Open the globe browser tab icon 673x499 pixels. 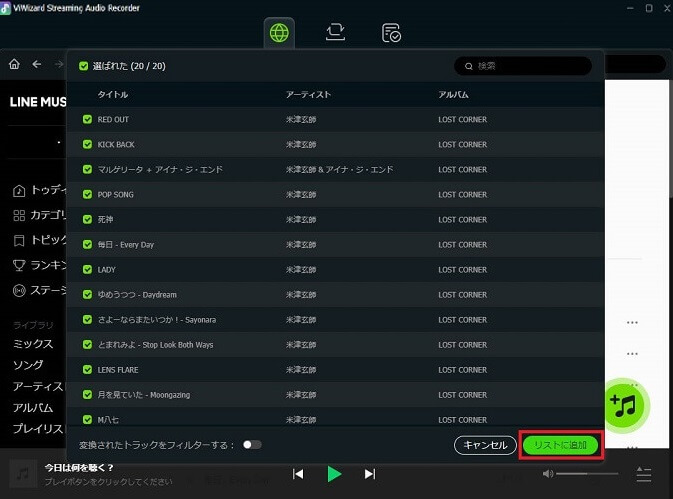(x=279, y=33)
